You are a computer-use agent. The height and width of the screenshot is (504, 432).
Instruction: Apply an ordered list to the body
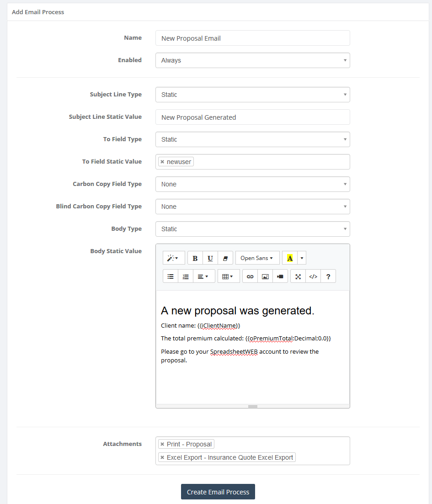click(185, 276)
